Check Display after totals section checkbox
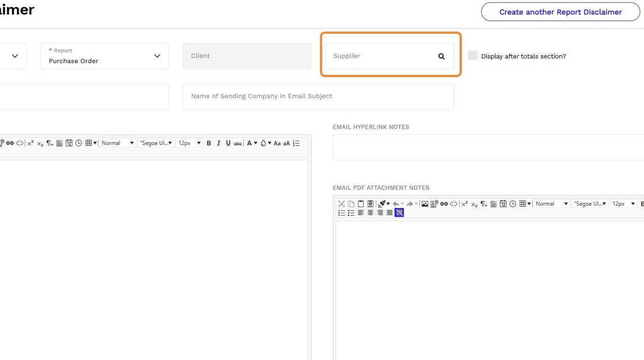 click(x=473, y=56)
